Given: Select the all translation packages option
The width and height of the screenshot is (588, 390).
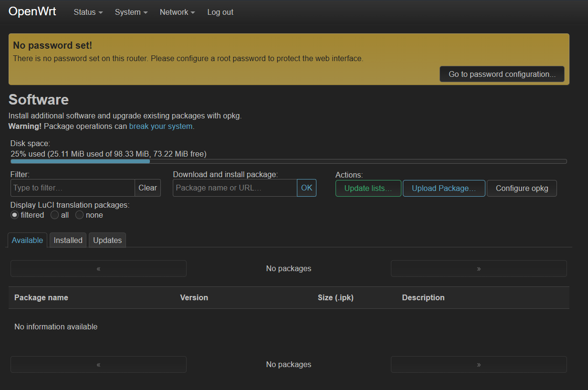Looking at the screenshot, I should click(x=55, y=215).
